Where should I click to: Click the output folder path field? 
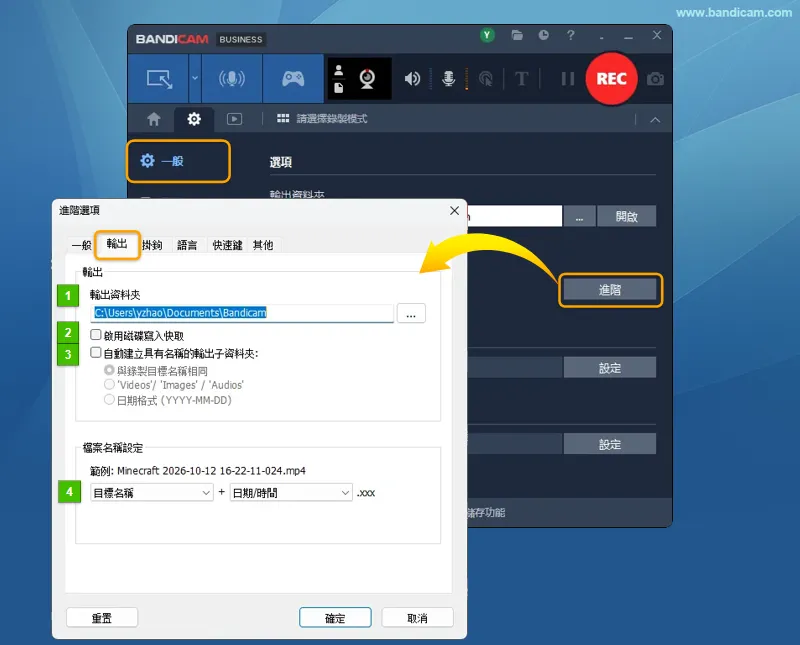pos(242,313)
